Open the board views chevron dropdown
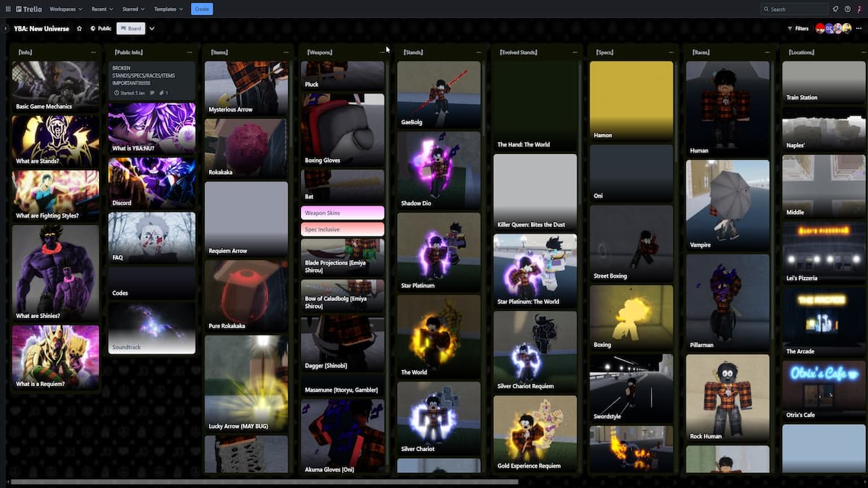 (152, 29)
